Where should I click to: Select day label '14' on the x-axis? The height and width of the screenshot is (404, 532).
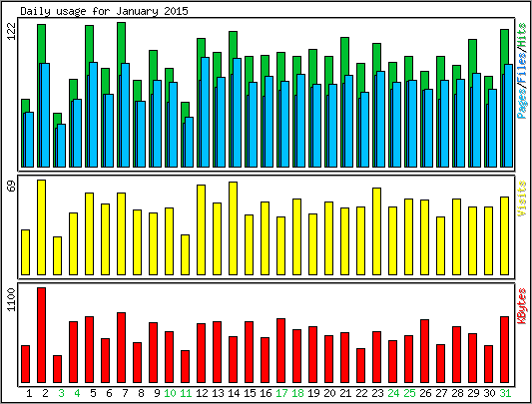[x=234, y=393]
